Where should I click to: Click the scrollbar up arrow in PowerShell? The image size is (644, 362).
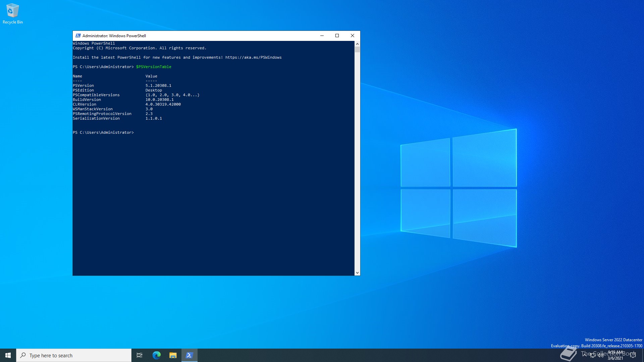click(357, 44)
